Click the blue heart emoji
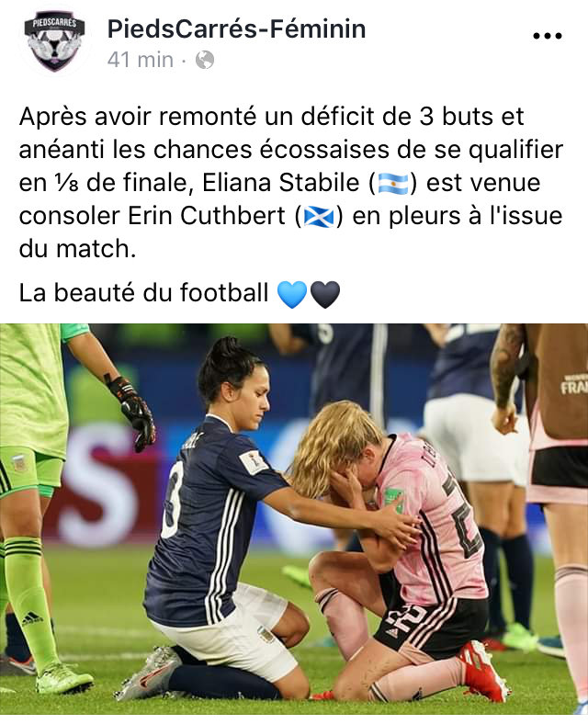 tap(292, 294)
